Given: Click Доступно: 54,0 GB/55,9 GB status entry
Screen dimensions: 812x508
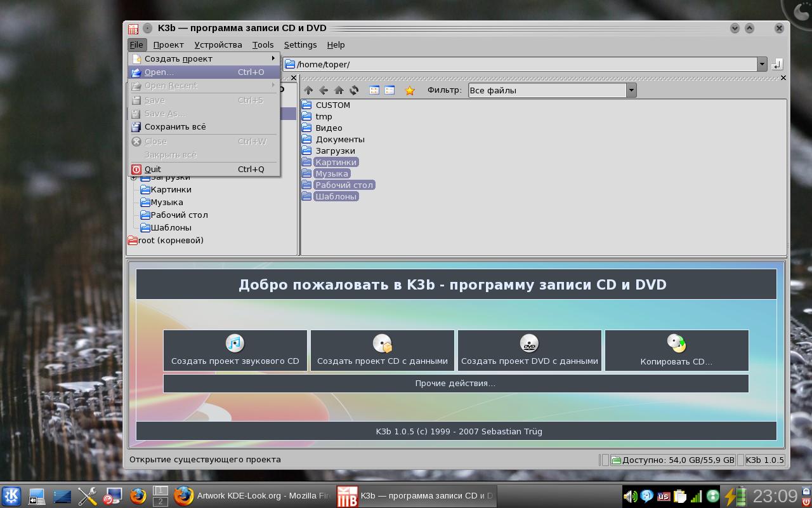Looking at the screenshot, I should pos(673,460).
